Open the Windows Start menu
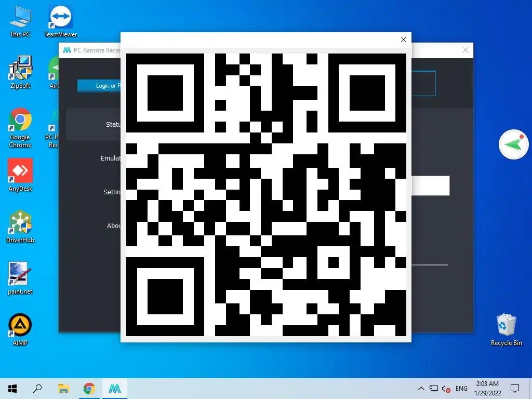The width and height of the screenshot is (532, 399). tap(12, 389)
